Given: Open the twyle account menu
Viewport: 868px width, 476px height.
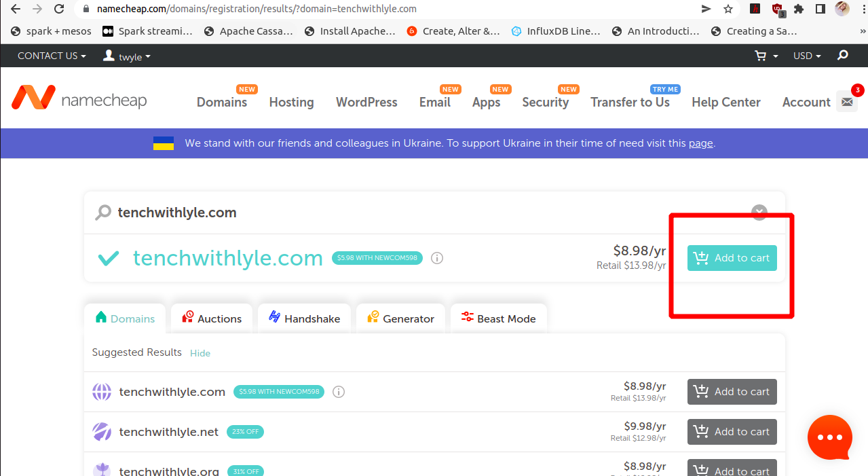Looking at the screenshot, I should 126,56.
